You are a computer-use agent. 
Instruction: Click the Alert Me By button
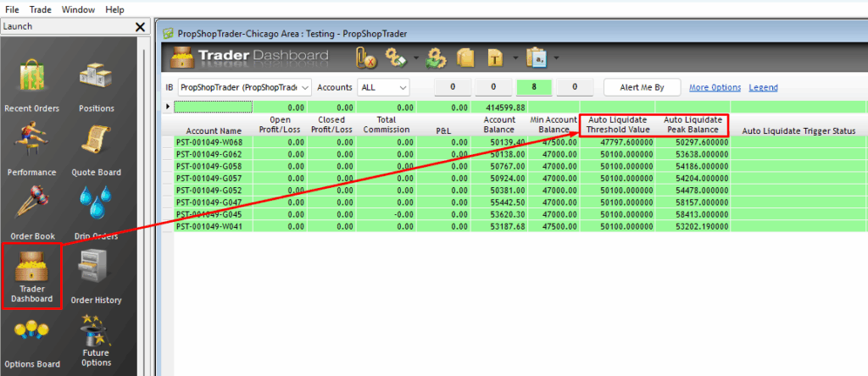pyautogui.click(x=643, y=87)
